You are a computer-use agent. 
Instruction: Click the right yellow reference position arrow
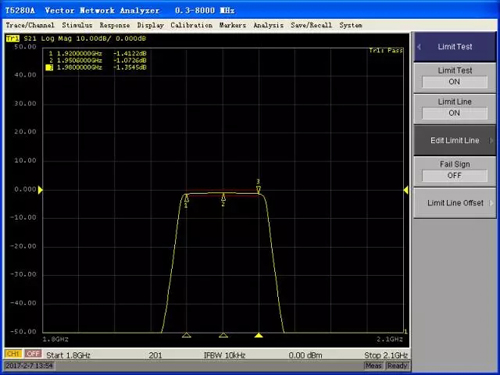(x=406, y=190)
